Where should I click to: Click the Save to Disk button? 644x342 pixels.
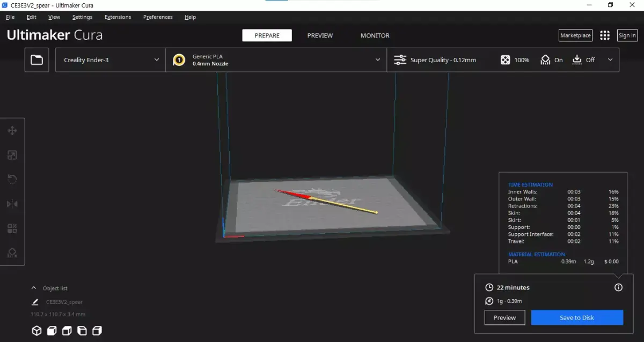[577, 317]
